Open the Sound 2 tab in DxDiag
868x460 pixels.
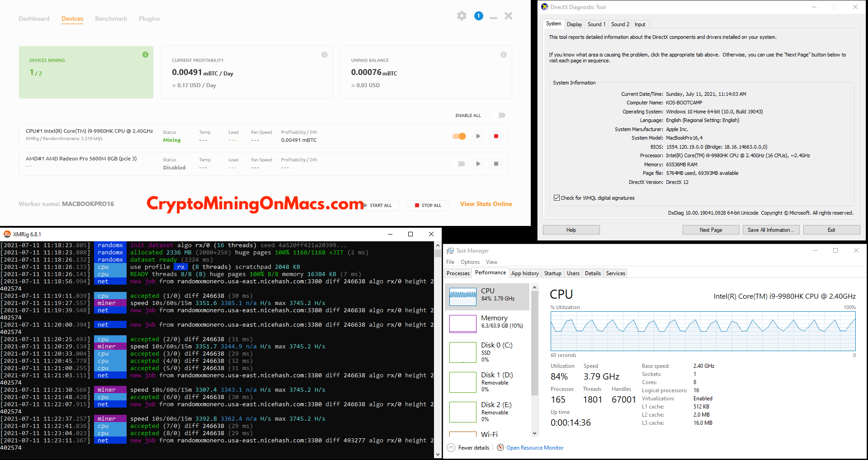coord(620,24)
